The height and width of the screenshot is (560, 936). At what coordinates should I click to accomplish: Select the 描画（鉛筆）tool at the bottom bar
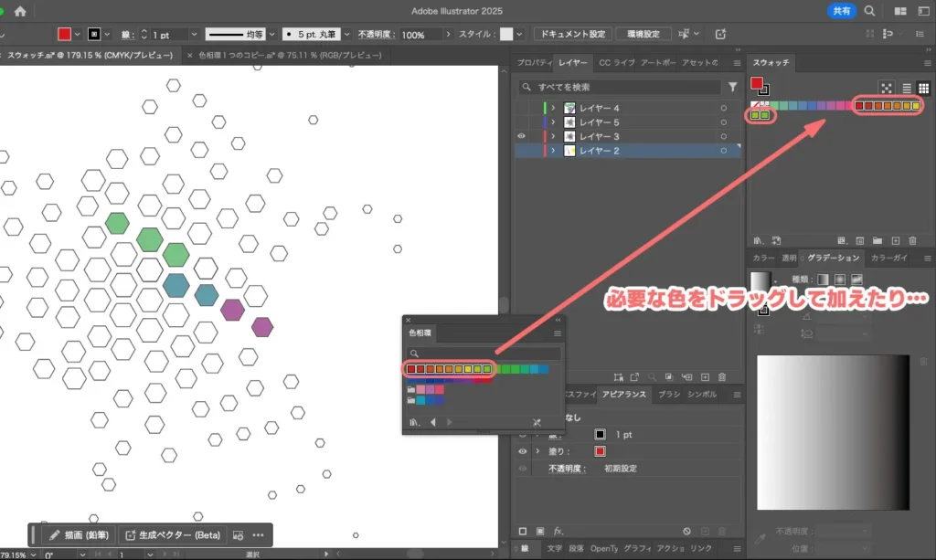tap(76, 534)
